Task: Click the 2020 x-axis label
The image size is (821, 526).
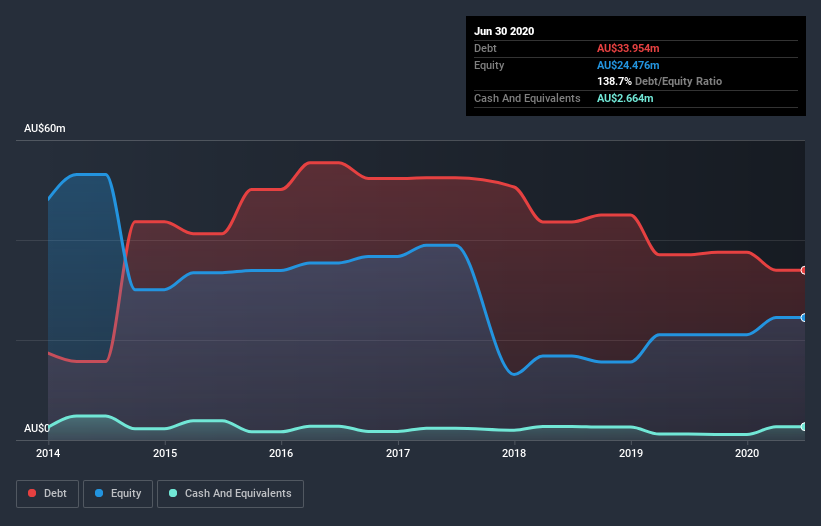Action: (747, 453)
